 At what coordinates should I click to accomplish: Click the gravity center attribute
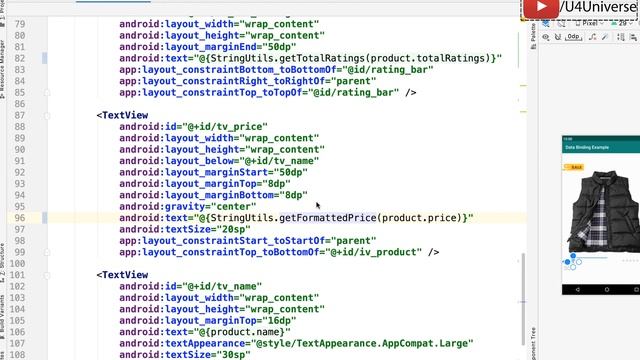(x=188, y=207)
